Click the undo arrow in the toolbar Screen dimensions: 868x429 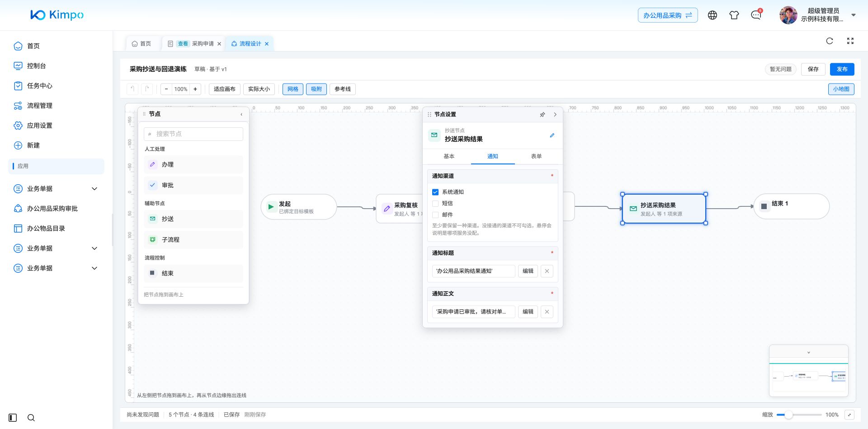click(x=132, y=89)
